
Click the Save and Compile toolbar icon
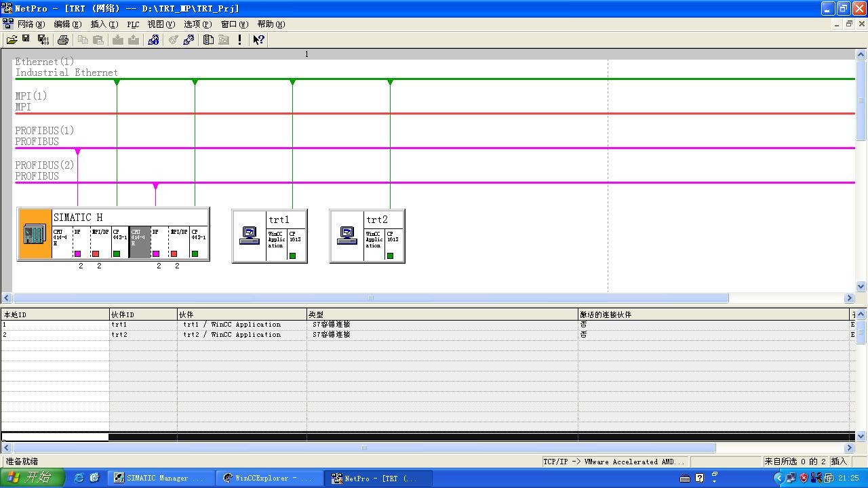tap(43, 40)
